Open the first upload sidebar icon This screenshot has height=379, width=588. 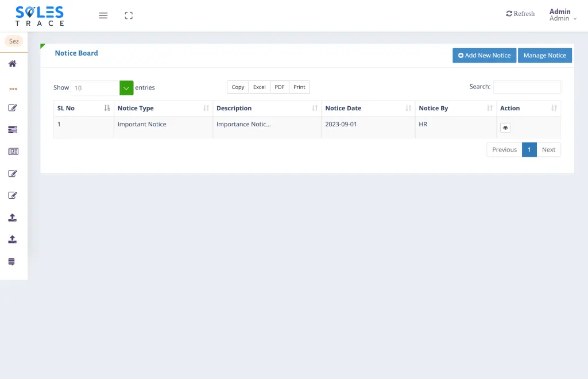[x=13, y=218]
